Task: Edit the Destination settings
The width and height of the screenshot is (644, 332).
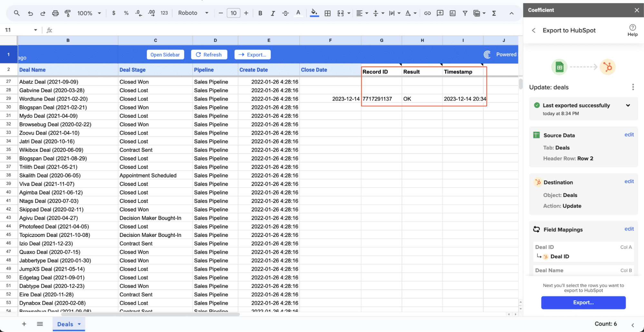Action: tap(629, 181)
